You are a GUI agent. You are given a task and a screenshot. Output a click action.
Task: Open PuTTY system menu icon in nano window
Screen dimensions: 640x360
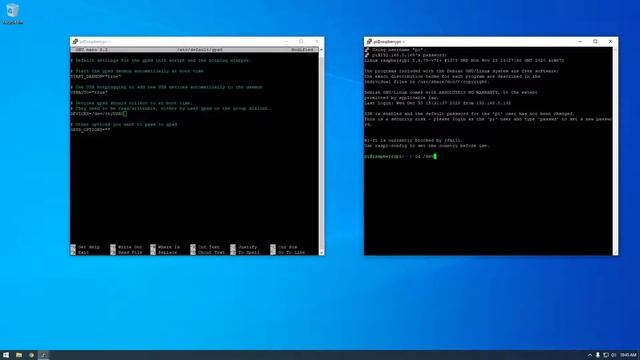(75, 42)
